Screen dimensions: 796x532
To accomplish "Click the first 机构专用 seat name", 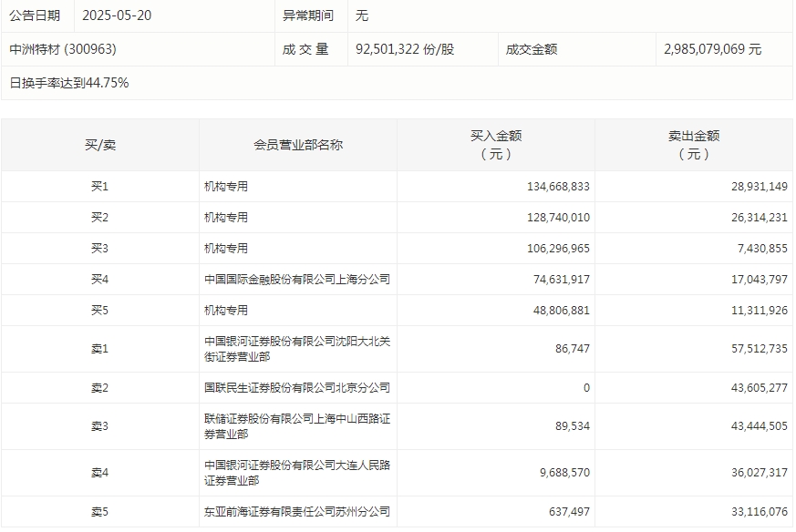I will (225, 186).
